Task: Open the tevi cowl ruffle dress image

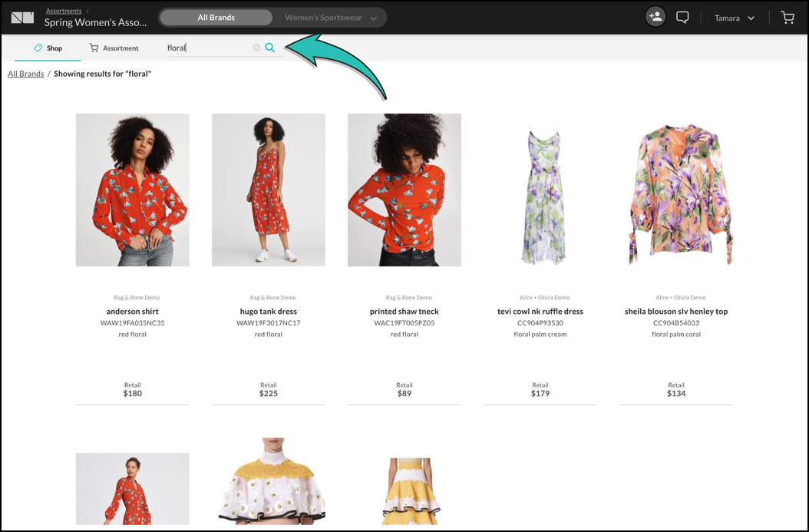Action: (x=543, y=193)
